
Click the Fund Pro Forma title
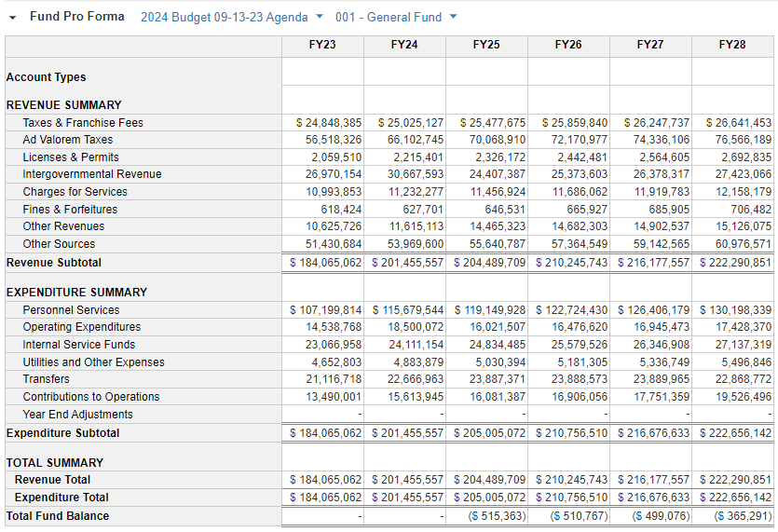pos(77,17)
